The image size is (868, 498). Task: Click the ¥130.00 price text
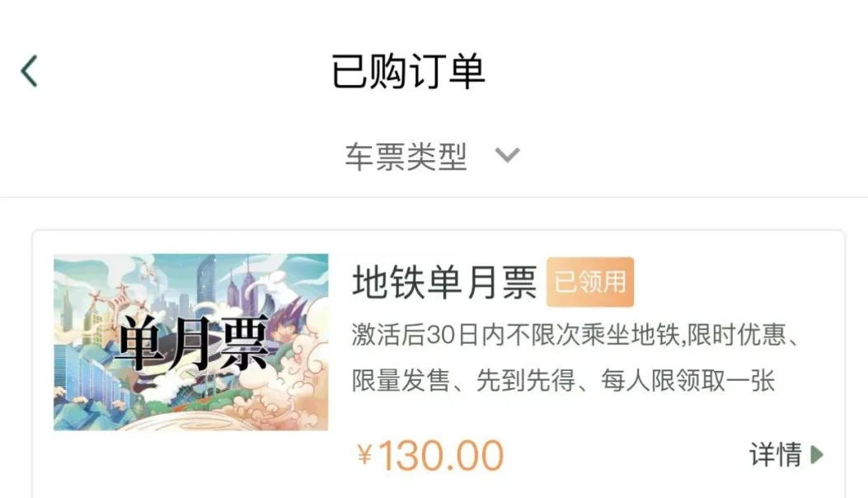tap(430, 456)
